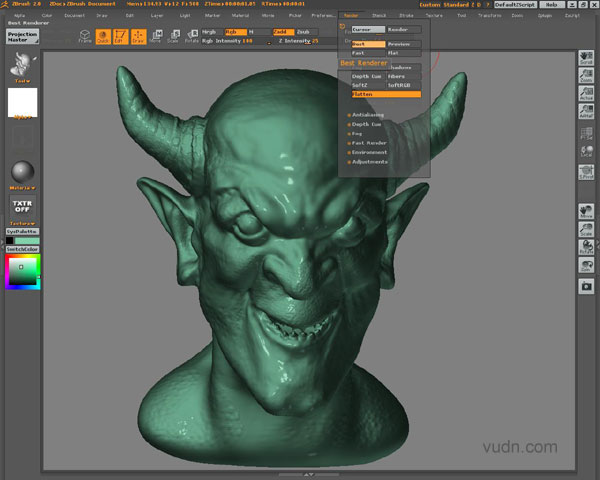Viewport: 600px width, 480px height.
Task: Toggle Shadows in Render palette
Action: 404,67
